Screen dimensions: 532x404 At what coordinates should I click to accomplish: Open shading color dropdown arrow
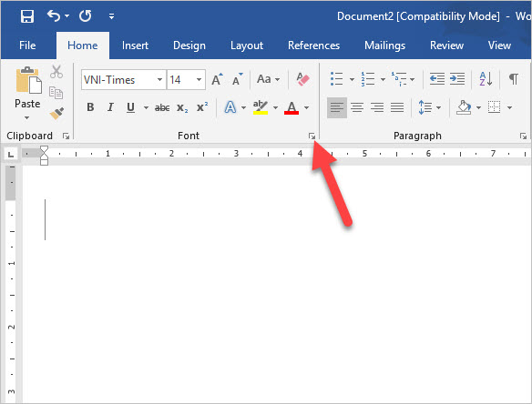pyautogui.click(x=478, y=107)
